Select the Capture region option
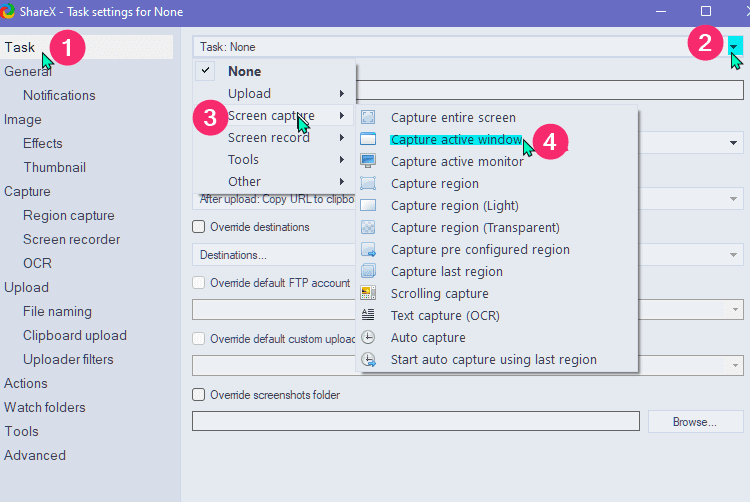 pyautogui.click(x=497, y=183)
